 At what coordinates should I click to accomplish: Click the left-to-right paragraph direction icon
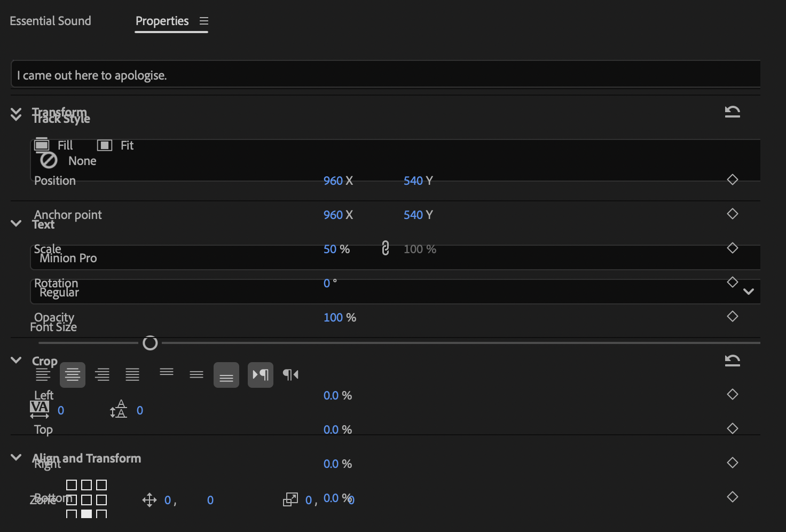[260, 374]
